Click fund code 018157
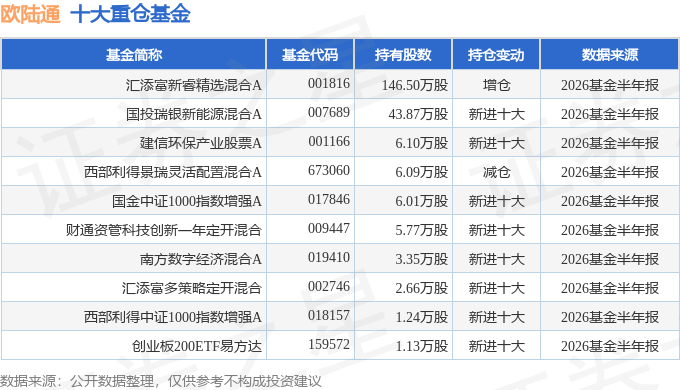 coord(329,315)
